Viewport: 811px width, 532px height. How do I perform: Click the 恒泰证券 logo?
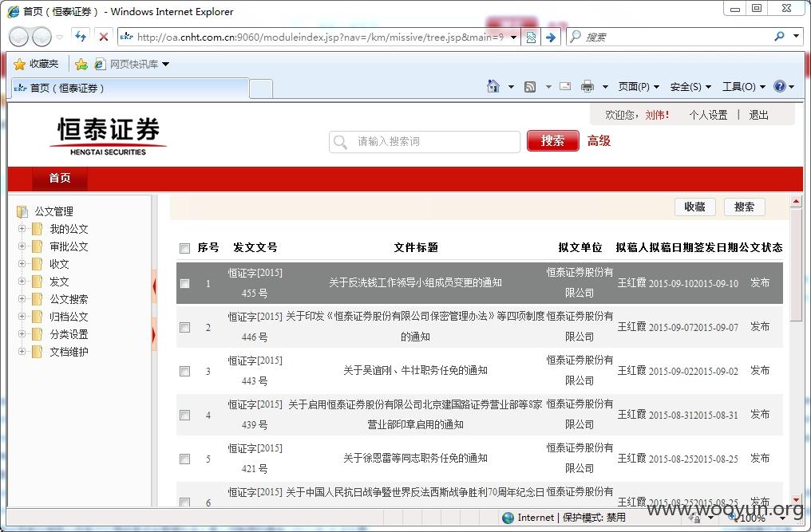[x=108, y=136]
